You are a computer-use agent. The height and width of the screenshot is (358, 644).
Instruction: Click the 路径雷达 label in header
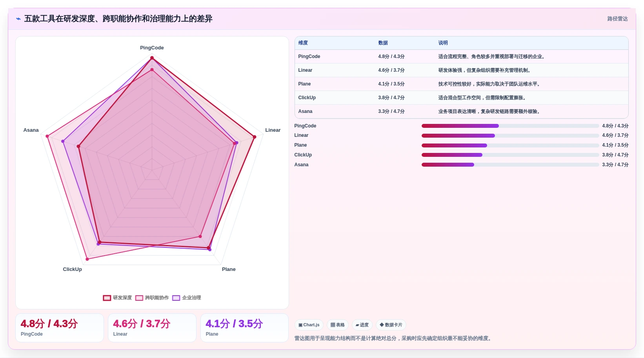pos(617,19)
